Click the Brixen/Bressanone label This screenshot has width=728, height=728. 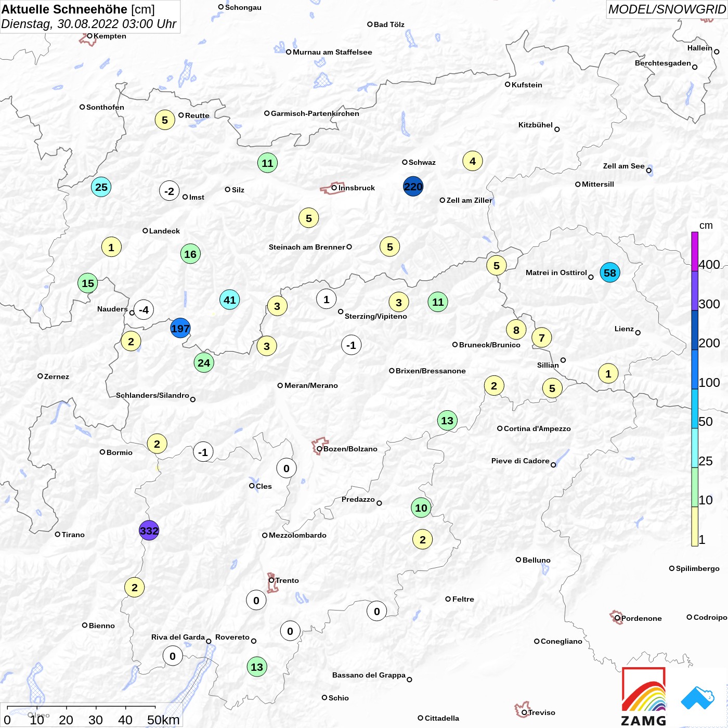click(x=431, y=371)
